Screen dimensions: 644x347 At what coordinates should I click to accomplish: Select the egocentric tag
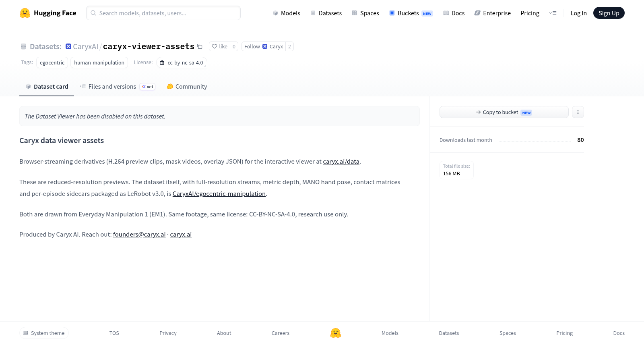tap(52, 62)
